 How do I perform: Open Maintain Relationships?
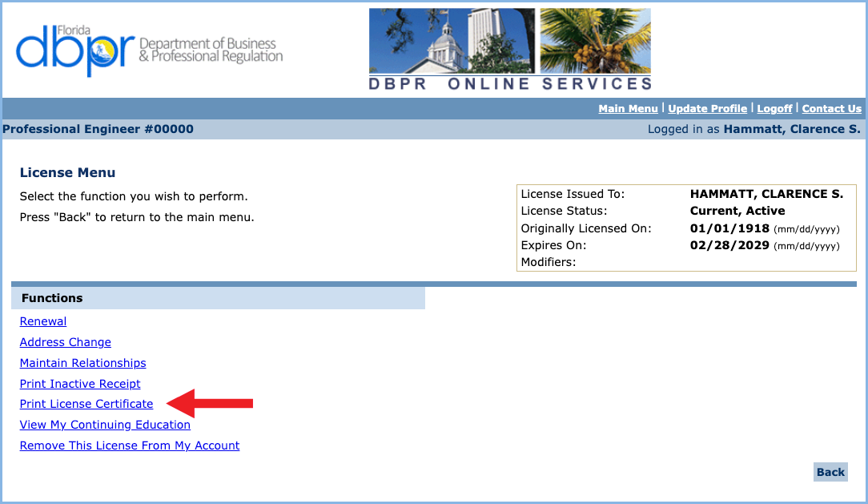(x=83, y=363)
